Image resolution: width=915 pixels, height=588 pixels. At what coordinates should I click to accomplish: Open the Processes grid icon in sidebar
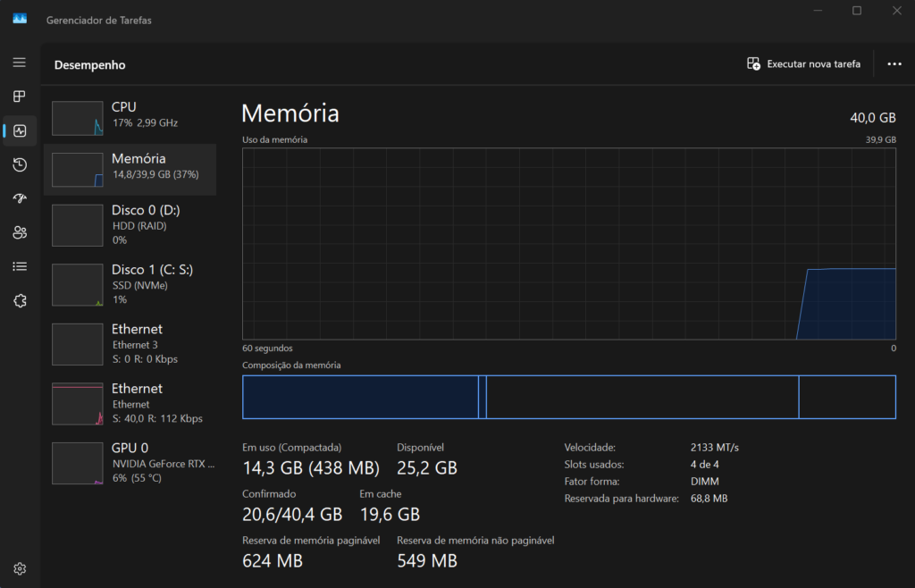pos(19,96)
